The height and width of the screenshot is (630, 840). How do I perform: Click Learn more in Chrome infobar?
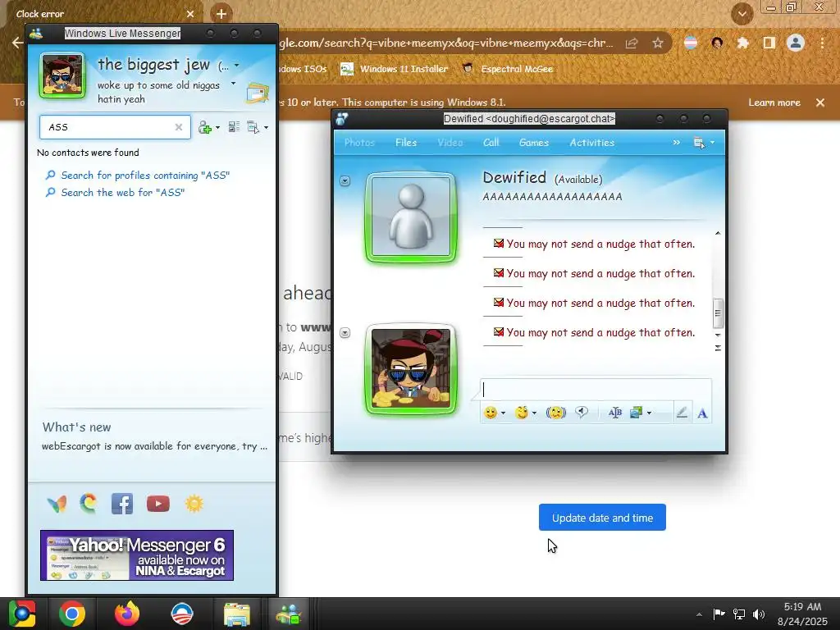coord(774,103)
